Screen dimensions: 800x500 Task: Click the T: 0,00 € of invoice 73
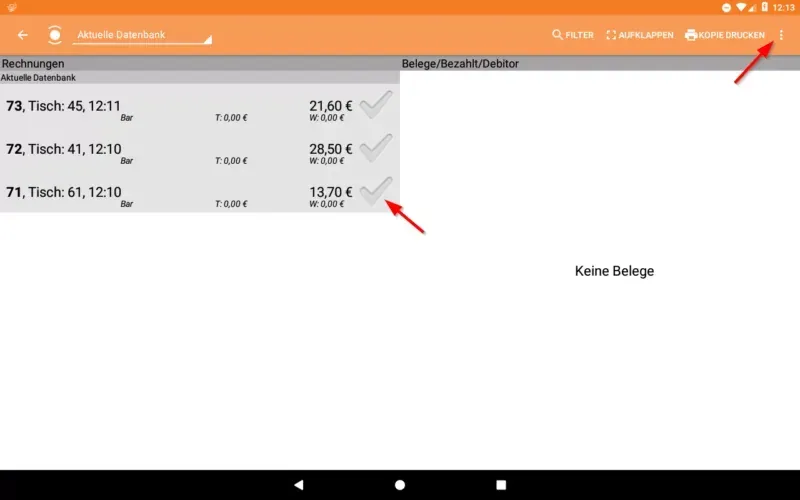tap(231, 118)
